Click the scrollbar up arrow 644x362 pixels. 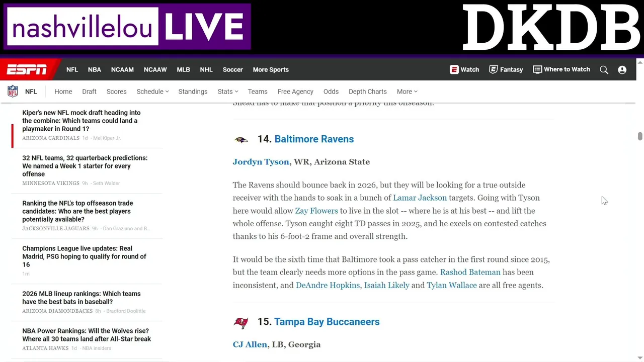coord(640,62)
